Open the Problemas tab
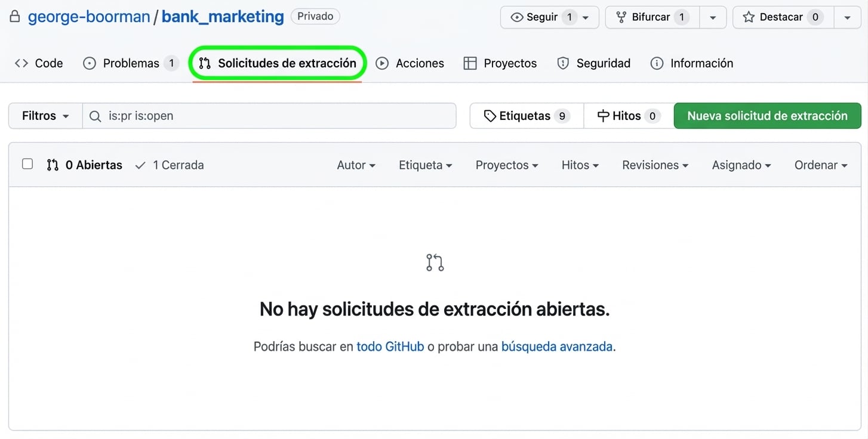The height and width of the screenshot is (439, 868). (131, 63)
